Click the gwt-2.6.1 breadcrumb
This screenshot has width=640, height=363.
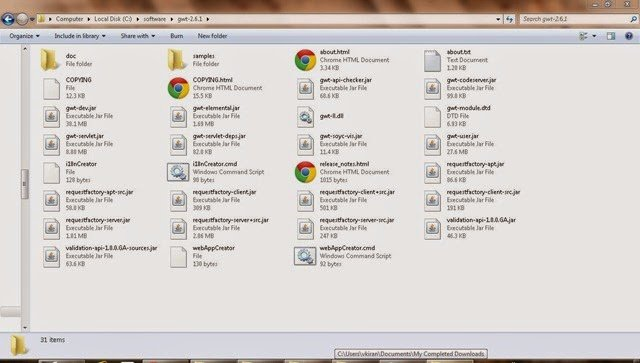[x=190, y=19]
